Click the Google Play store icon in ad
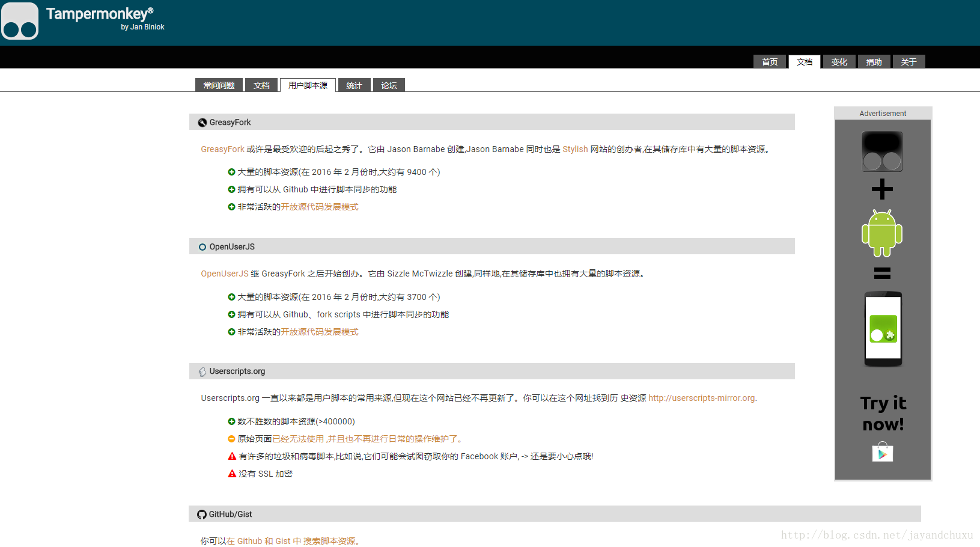This screenshot has height=547, width=980. [883, 451]
